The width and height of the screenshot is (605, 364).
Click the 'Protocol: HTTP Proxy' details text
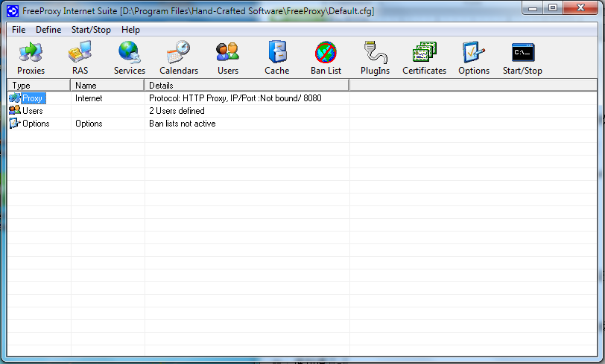[x=235, y=98]
